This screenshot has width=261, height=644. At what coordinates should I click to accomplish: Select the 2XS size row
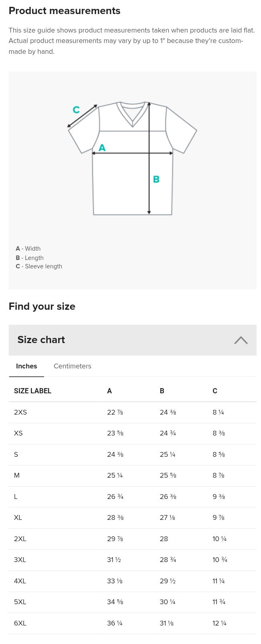(133, 412)
